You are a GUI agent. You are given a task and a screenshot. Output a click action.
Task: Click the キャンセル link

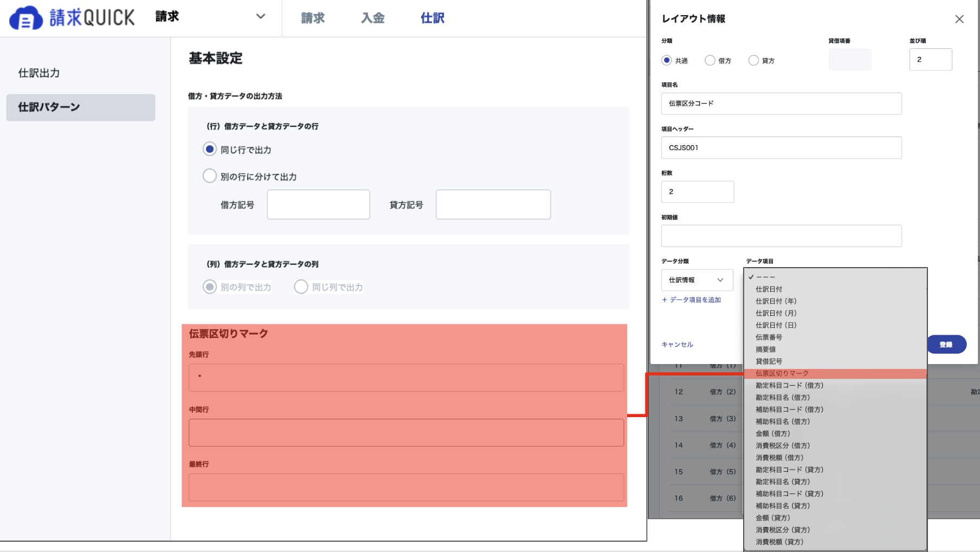677,345
